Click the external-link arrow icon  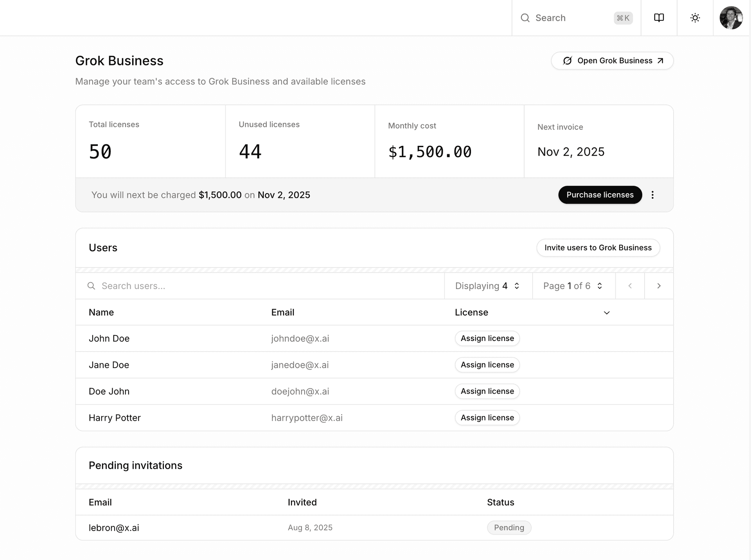point(660,61)
